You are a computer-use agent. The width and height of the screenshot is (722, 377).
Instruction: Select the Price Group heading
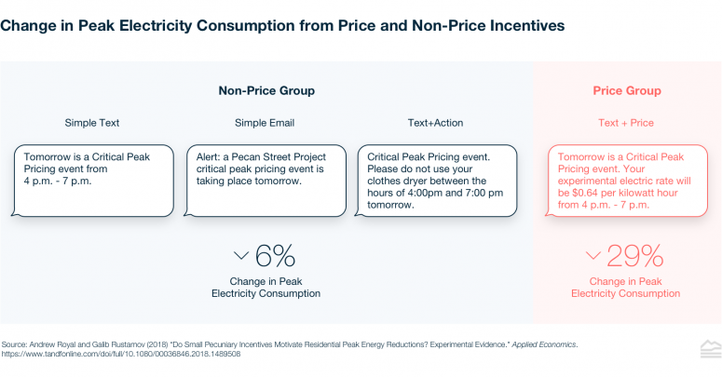click(627, 91)
